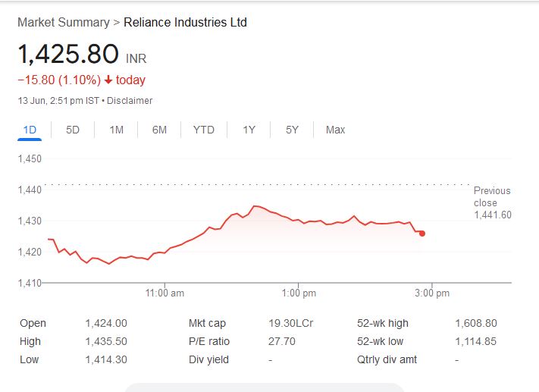The height and width of the screenshot is (392, 539).
Task: Show the 1Y price history tab
Action: tap(249, 130)
